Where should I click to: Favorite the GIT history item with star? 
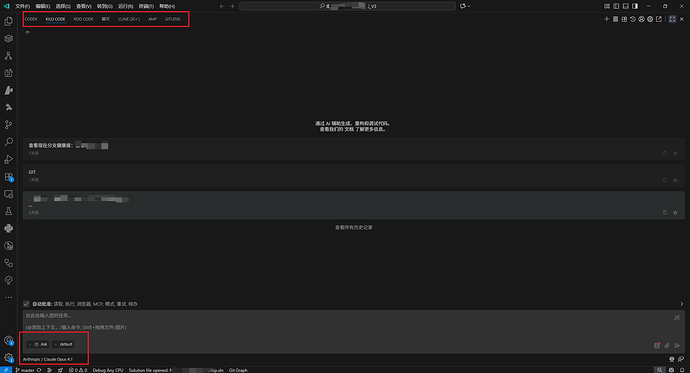pyautogui.click(x=675, y=180)
